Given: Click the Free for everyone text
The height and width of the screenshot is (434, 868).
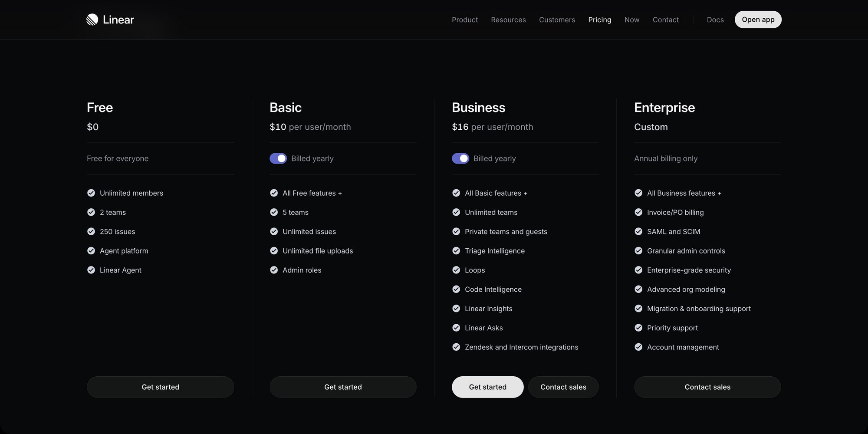Looking at the screenshot, I should [118, 158].
